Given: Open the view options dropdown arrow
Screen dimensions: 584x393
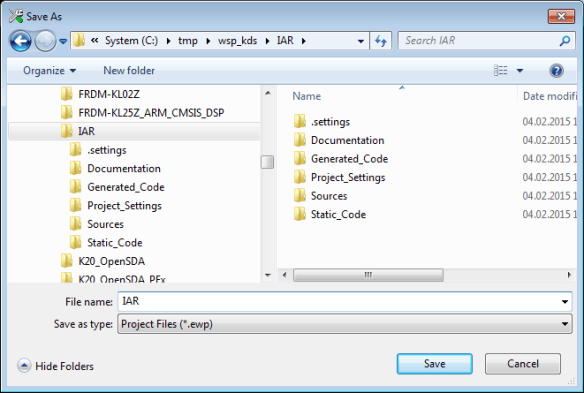Looking at the screenshot, I should coord(520,70).
